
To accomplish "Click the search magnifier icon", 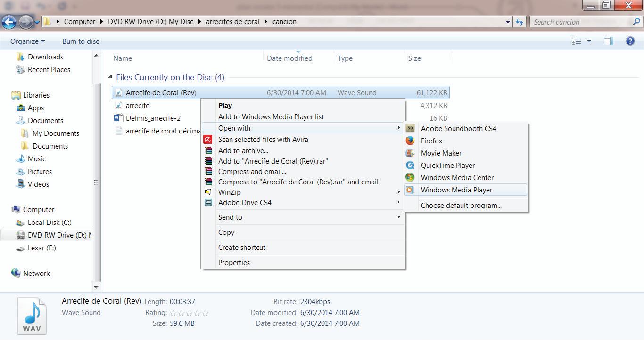I will 636,22.
